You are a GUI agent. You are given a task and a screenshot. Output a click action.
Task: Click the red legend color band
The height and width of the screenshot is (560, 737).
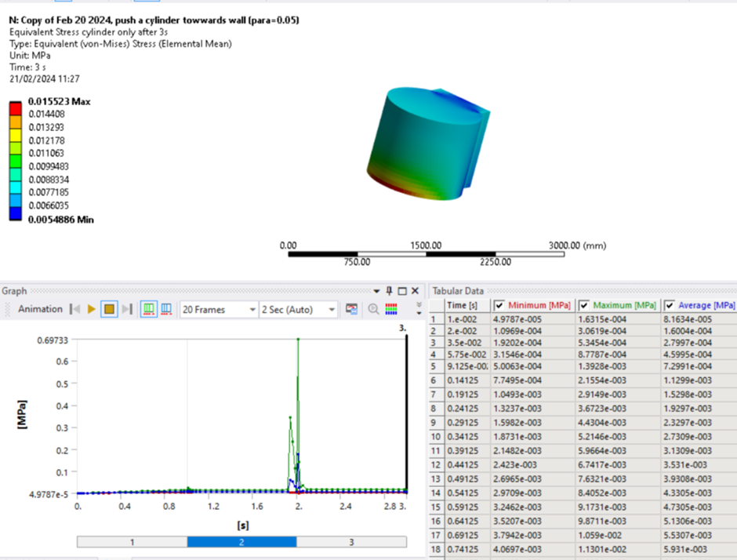pos(16,108)
